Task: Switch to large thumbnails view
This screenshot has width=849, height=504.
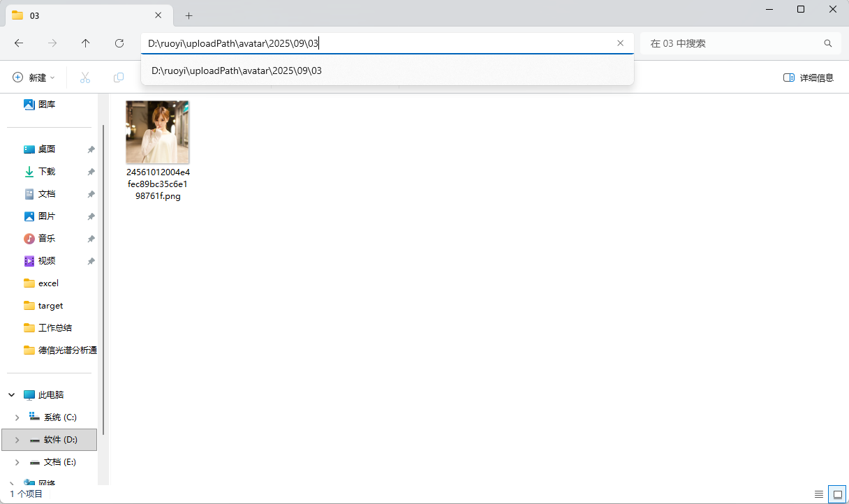Action: [836, 494]
